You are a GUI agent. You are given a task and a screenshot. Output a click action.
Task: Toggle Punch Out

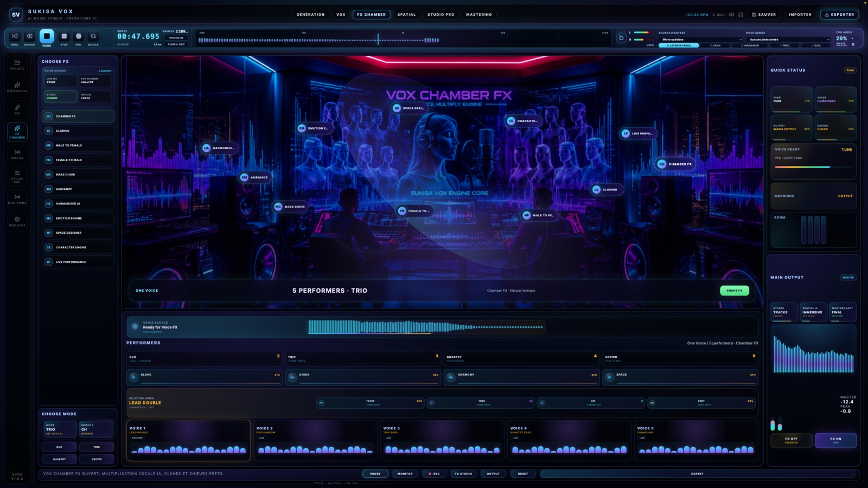176,44
